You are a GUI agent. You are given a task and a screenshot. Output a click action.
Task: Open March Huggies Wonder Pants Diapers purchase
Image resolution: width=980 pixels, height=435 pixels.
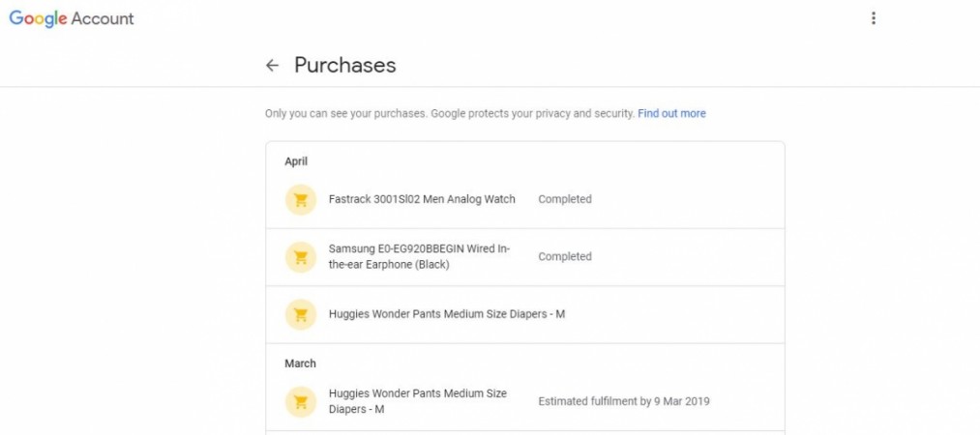coord(525,401)
